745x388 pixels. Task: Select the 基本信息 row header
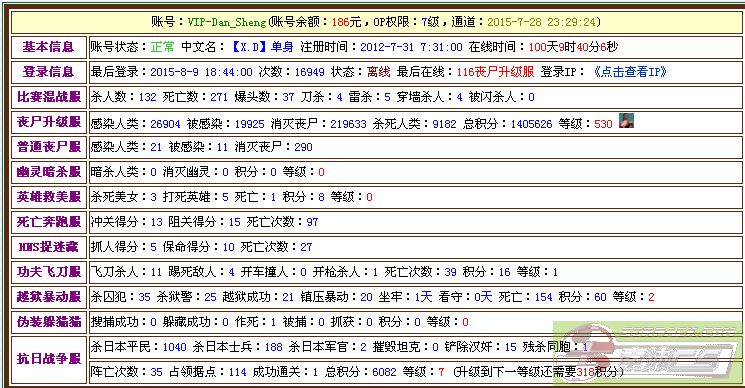(x=48, y=47)
